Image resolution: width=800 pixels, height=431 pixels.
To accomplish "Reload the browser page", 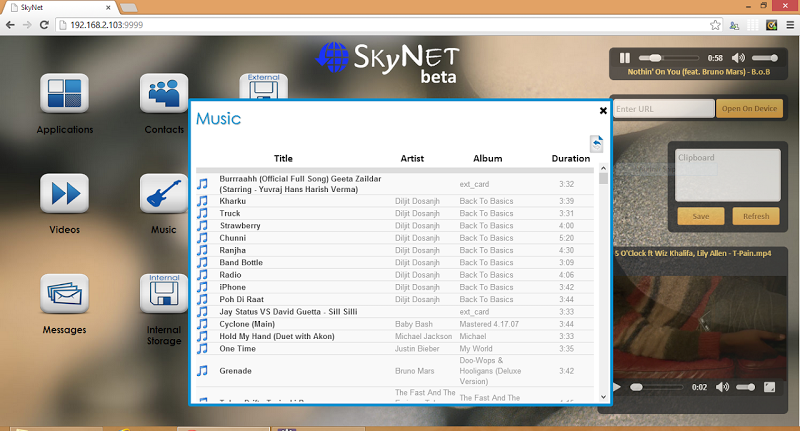I will [44, 24].
